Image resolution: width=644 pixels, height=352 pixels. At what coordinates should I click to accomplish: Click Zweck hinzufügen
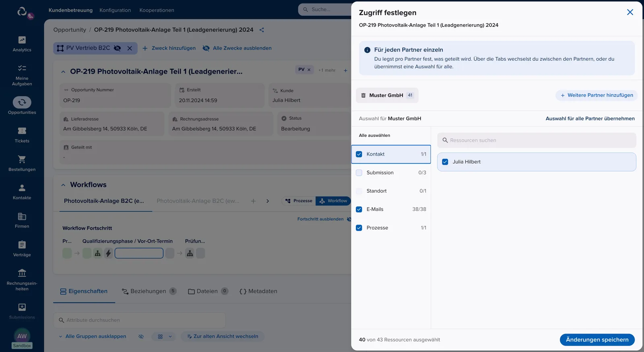(x=169, y=48)
